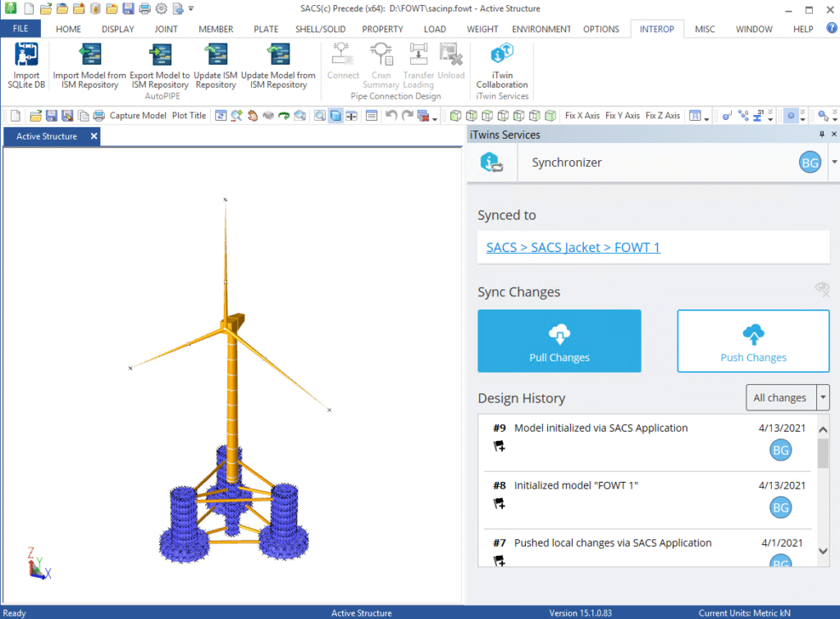Click the BG avatar in the Synchronizer header
840x619 pixels.
810,163
